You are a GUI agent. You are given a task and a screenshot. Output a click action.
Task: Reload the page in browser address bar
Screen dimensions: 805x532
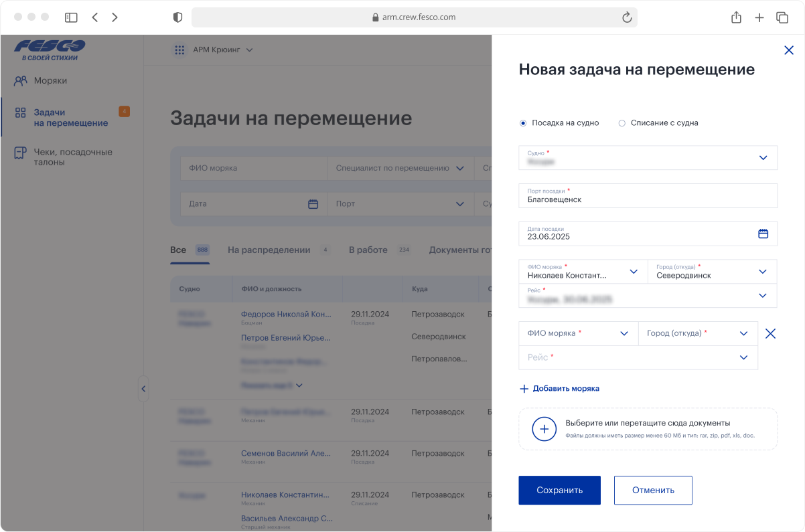(x=627, y=17)
